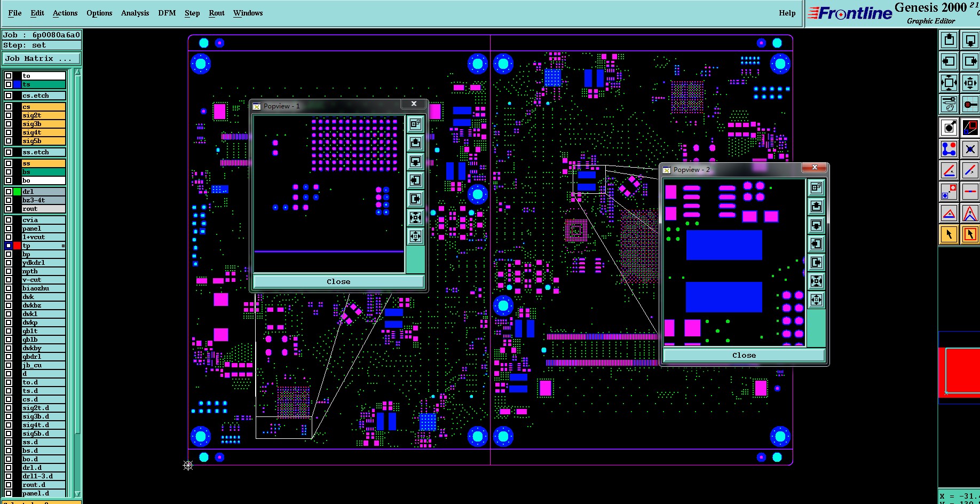The image size is (980, 504).
Task: Select the gbdrl layer name
Action: [x=44, y=357]
